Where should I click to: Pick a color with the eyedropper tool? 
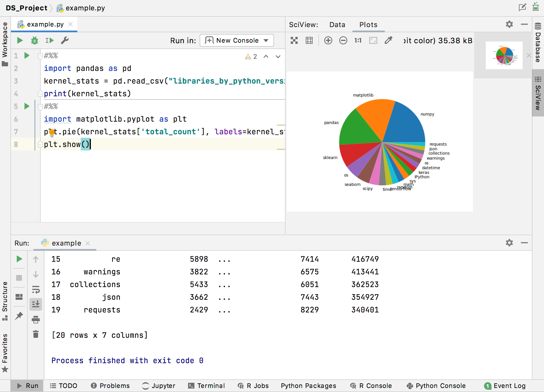(389, 40)
